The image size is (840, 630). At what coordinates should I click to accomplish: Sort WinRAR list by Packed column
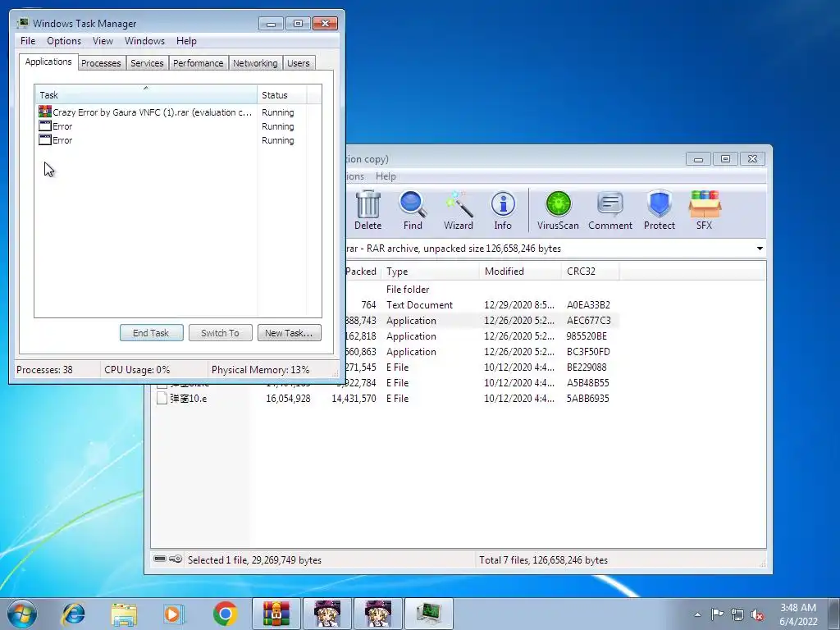point(362,271)
